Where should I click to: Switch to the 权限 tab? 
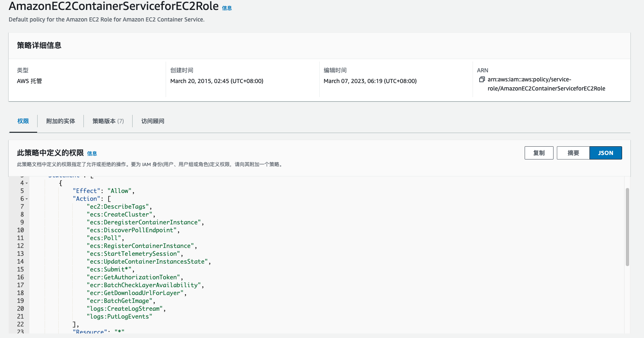click(23, 121)
